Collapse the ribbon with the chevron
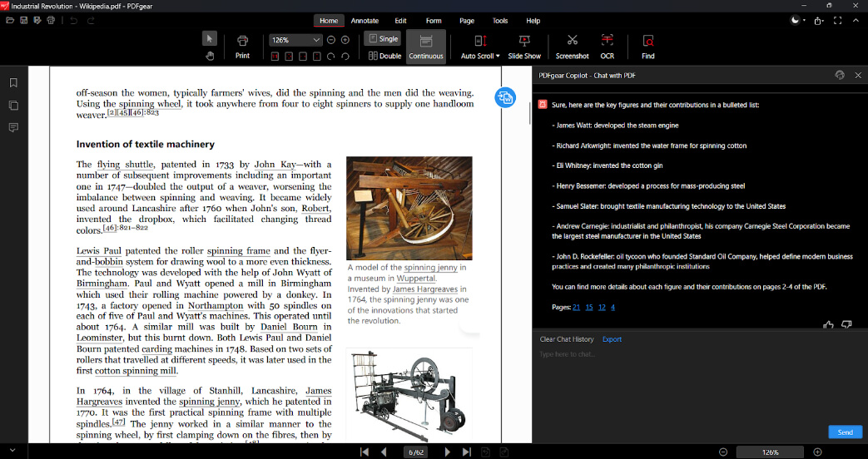Screen dimensions: 868x459 click(856, 21)
